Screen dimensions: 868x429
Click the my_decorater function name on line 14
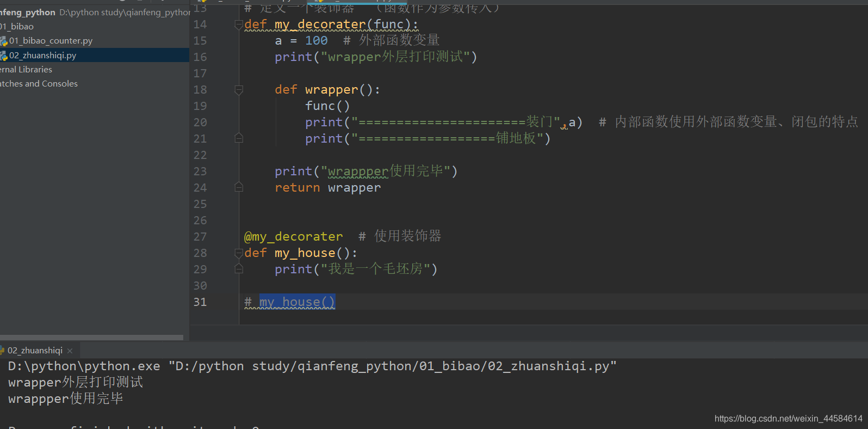click(x=320, y=24)
